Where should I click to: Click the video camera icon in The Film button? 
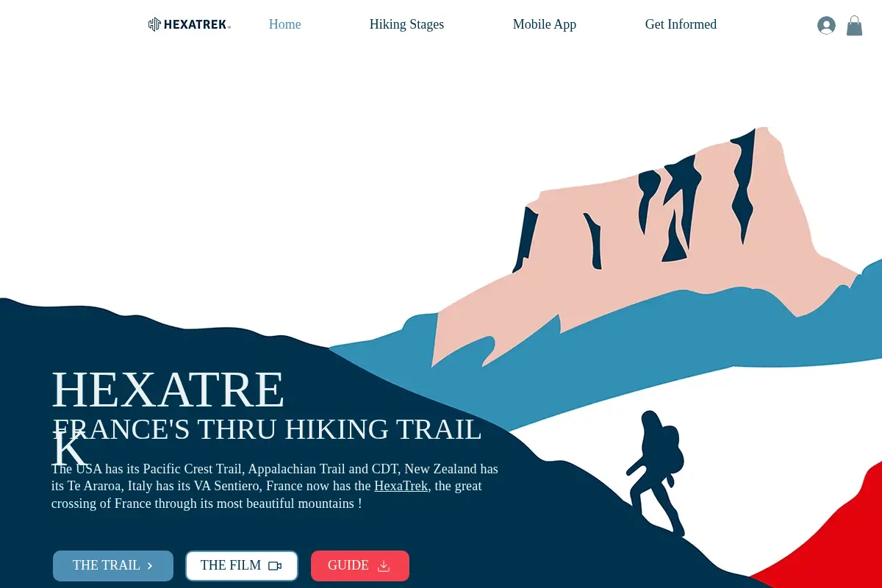(x=275, y=566)
